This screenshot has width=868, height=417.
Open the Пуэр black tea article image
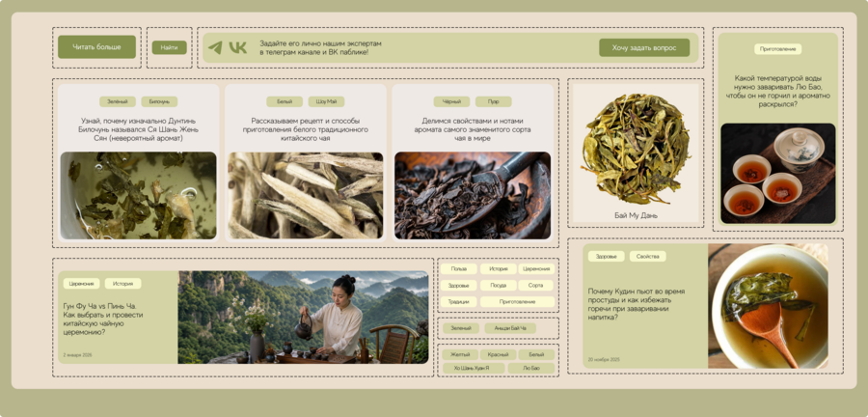point(473,196)
